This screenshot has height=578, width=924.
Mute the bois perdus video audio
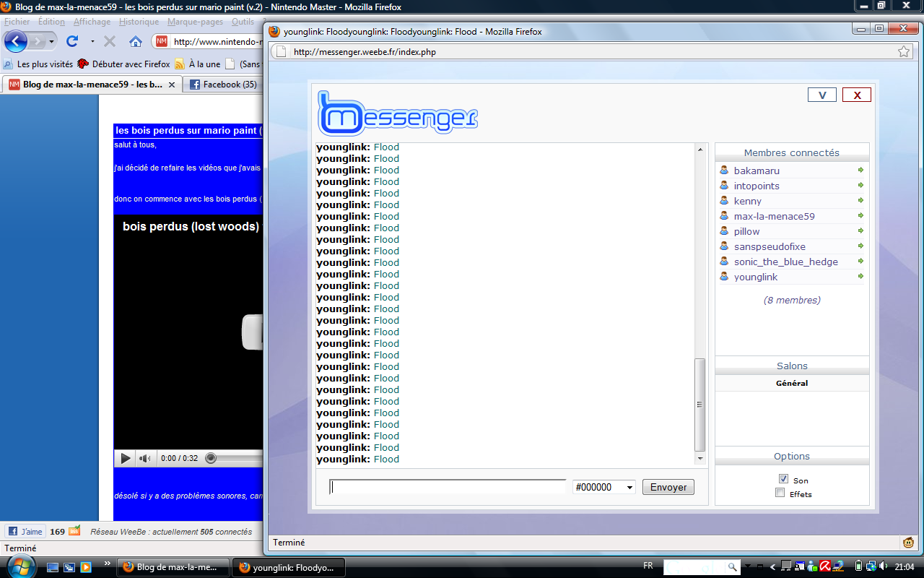point(145,458)
